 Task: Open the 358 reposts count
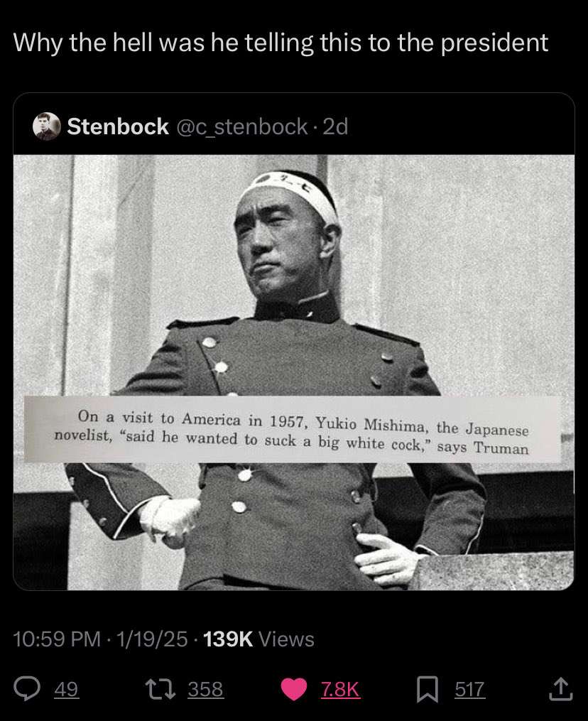[205, 689]
